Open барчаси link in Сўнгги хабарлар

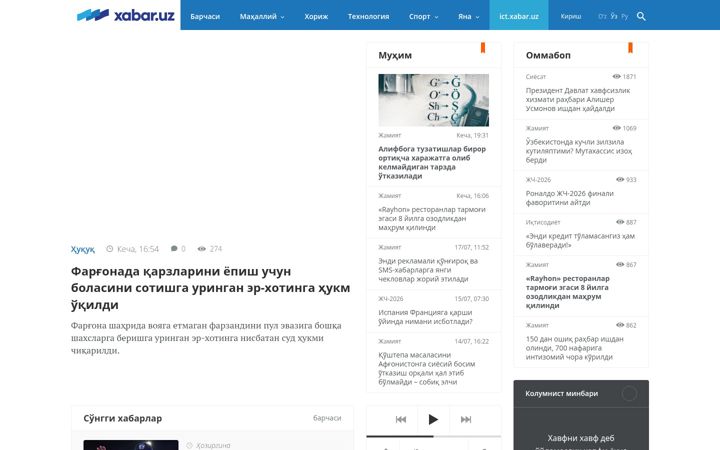(327, 418)
